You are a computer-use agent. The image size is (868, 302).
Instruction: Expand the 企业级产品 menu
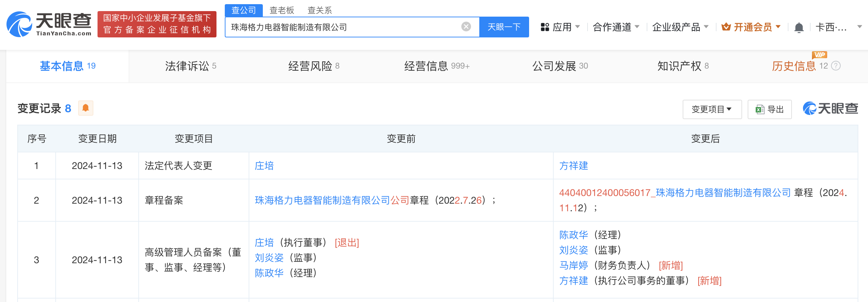680,27
